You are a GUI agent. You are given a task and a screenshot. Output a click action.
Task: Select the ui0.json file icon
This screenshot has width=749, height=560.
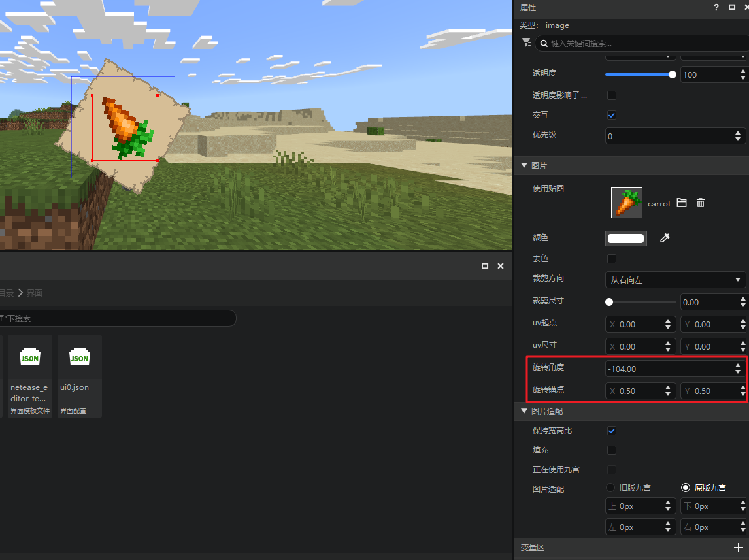[x=80, y=357]
